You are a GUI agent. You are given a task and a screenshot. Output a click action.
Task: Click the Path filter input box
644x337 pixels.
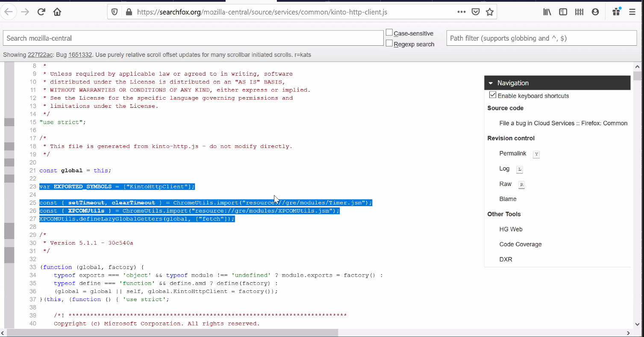point(541,38)
